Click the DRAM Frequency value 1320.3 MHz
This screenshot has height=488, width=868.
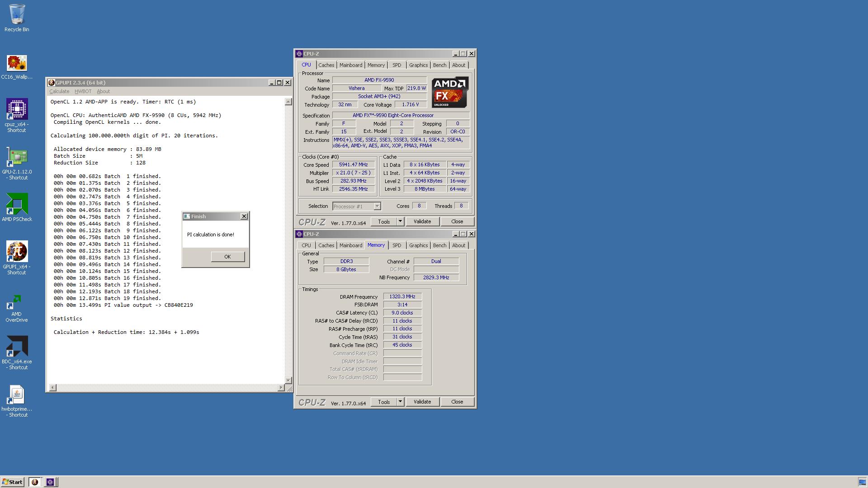(x=402, y=297)
